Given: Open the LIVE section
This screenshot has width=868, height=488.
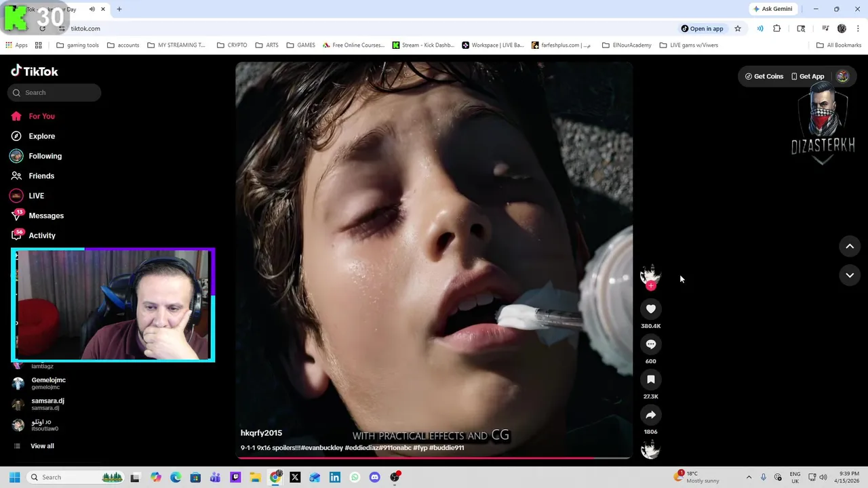Looking at the screenshot, I should 36,196.
